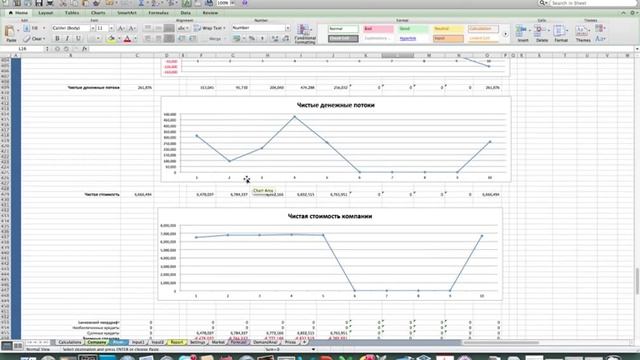Image resolution: width=640 pixels, height=360 pixels.
Task: Open the Number format combo box
Action: 261,28
